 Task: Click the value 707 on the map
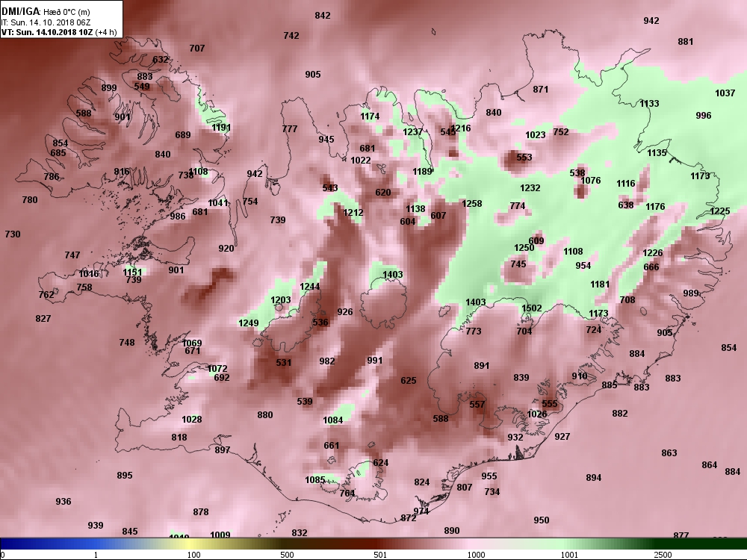click(x=196, y=48)
